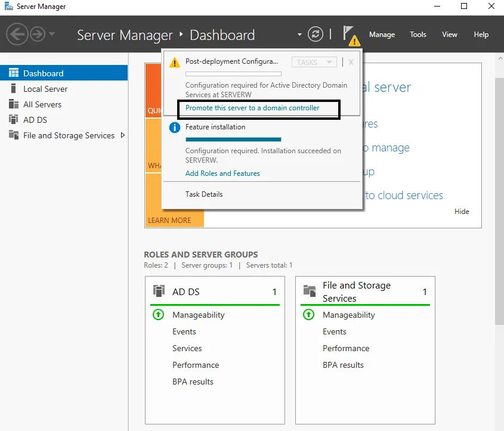Click the forward navigation arrow

point(38,34)
